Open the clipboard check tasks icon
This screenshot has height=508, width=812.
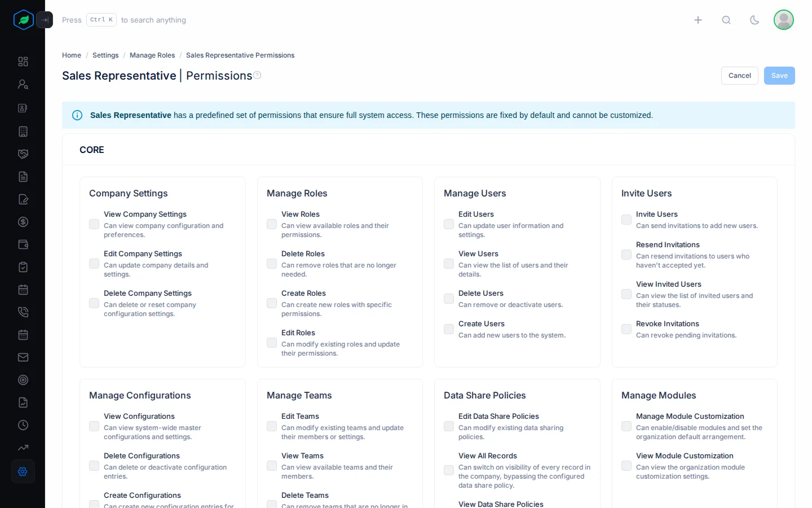pyautogui.click(x=23, y=267)
